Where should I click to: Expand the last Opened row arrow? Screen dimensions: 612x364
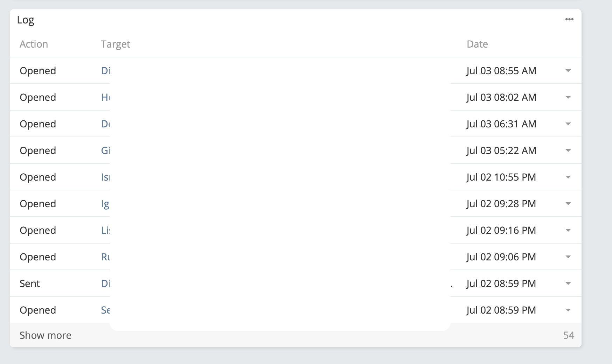tap(568, 310)
